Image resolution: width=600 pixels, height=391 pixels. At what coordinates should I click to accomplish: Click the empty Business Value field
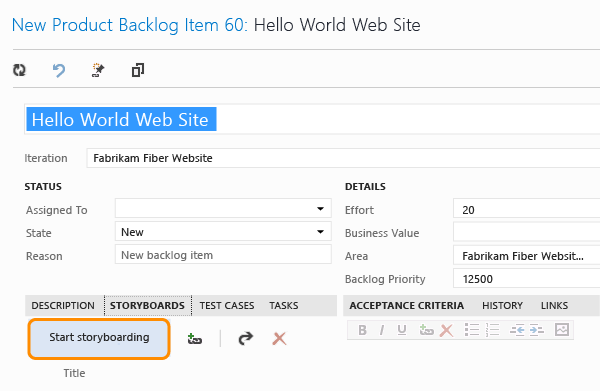527,232
